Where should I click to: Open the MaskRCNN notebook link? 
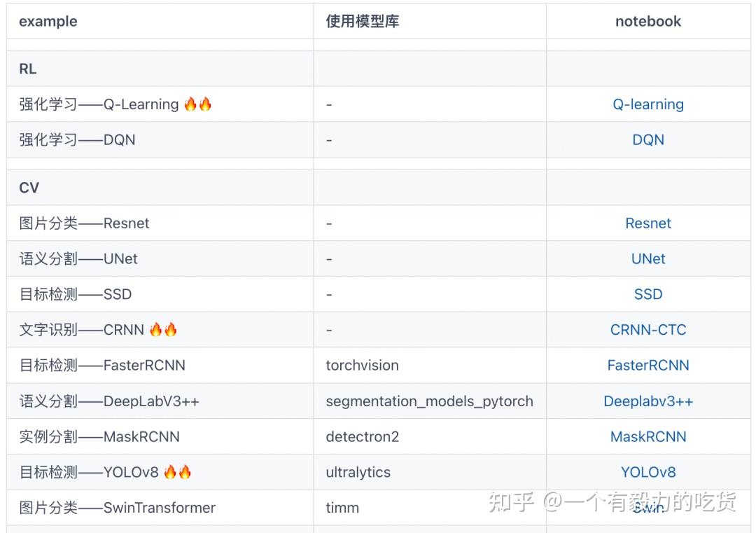tap(648, 437)
